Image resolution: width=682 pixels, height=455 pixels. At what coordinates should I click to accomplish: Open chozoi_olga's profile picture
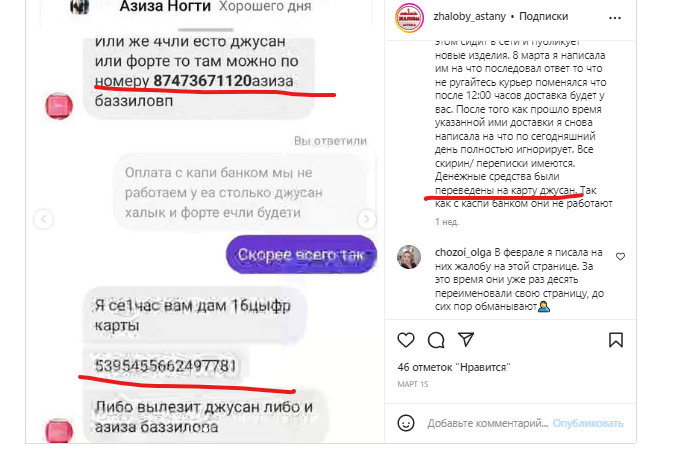[x=409, y=257]
